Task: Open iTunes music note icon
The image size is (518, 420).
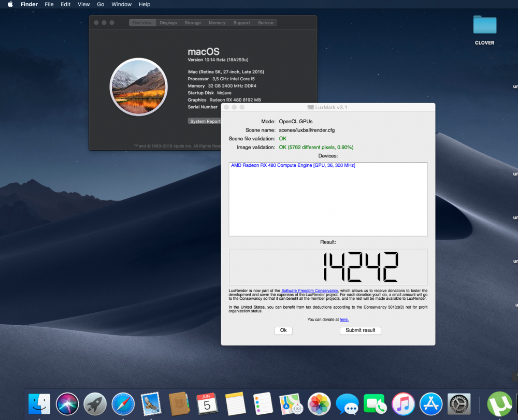Action: coord(403,404)
